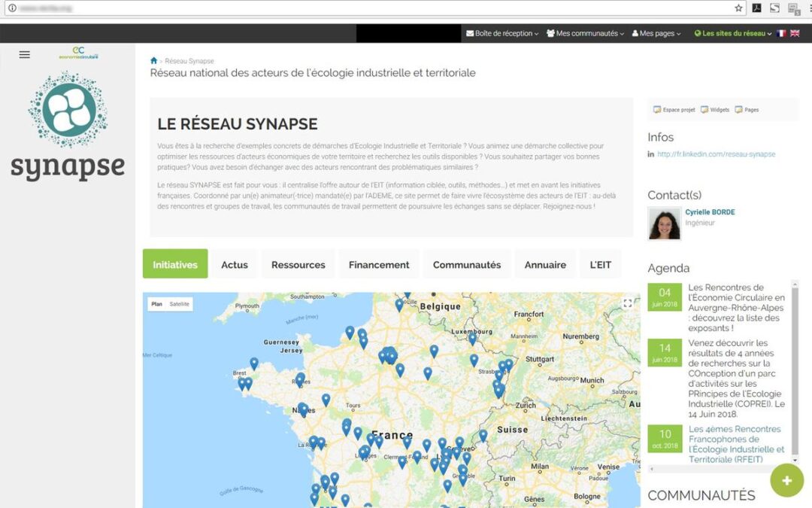Viewport: 812px width, 508px height.
Task: Click the home breadcrumb icon
Action: point(153,61)
